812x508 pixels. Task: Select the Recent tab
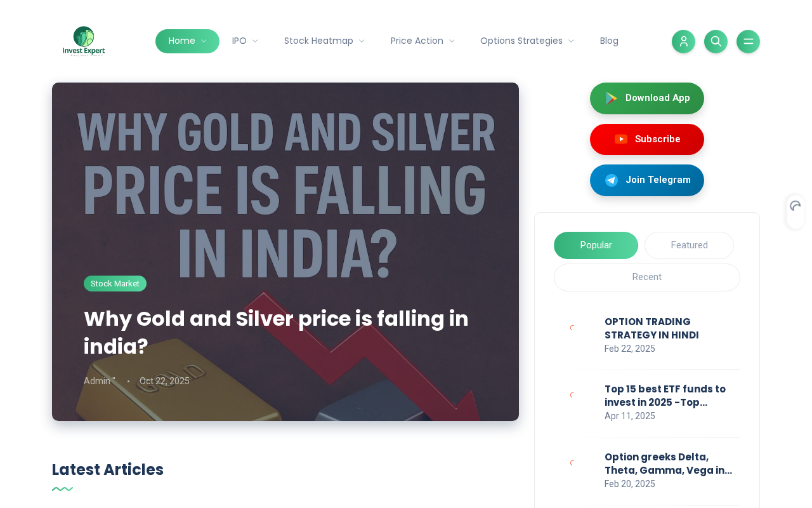click(x=646, y=277)
